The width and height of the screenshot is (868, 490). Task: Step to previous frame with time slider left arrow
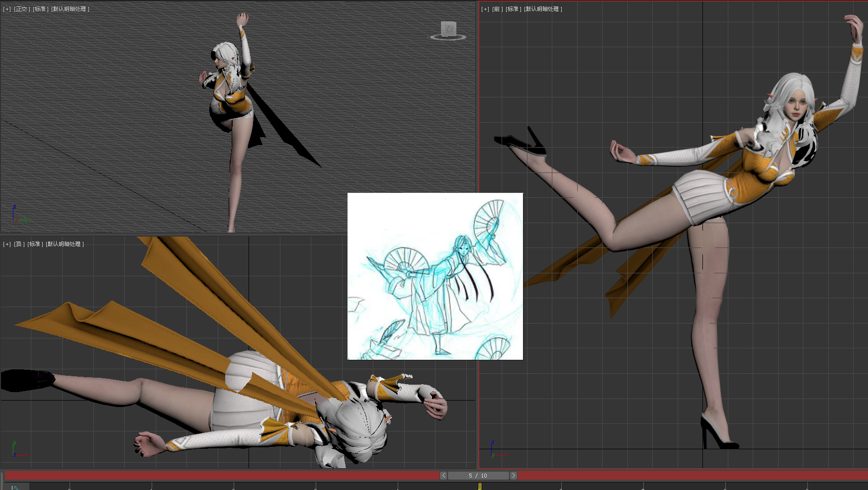tap(443, 476)
